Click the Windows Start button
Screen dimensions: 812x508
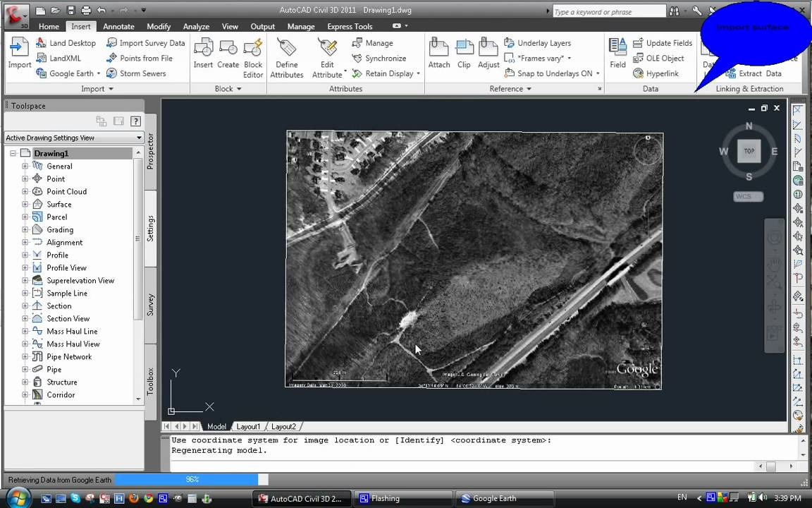(18, 497)
